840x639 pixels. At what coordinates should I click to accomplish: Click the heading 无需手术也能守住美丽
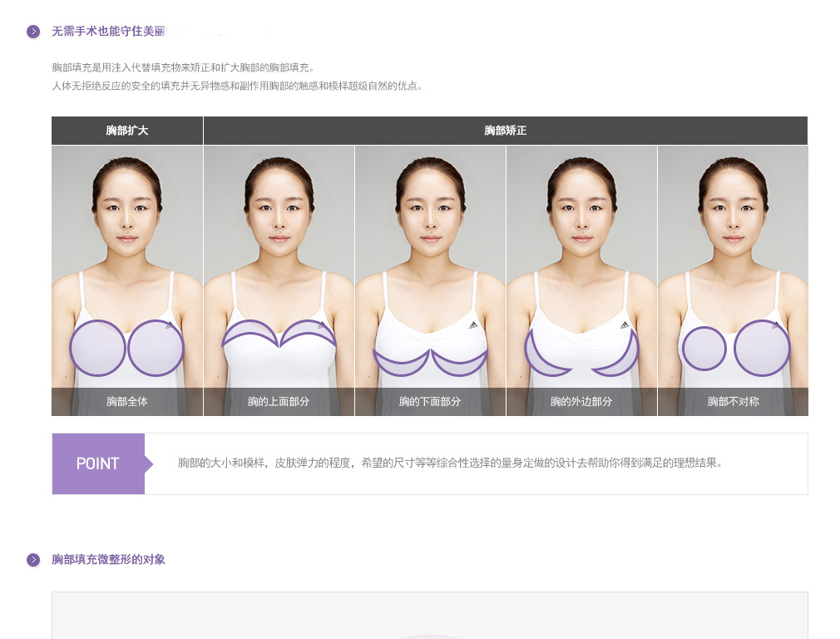point(109,32)
